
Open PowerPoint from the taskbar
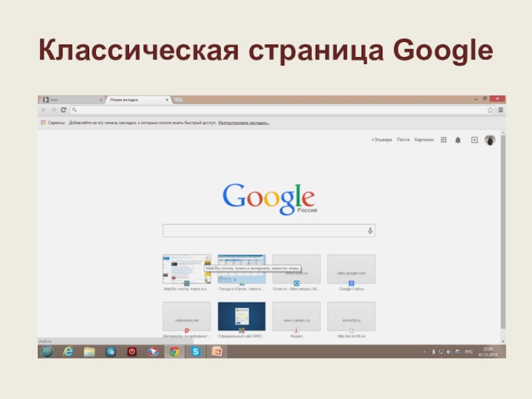[217, 352]
